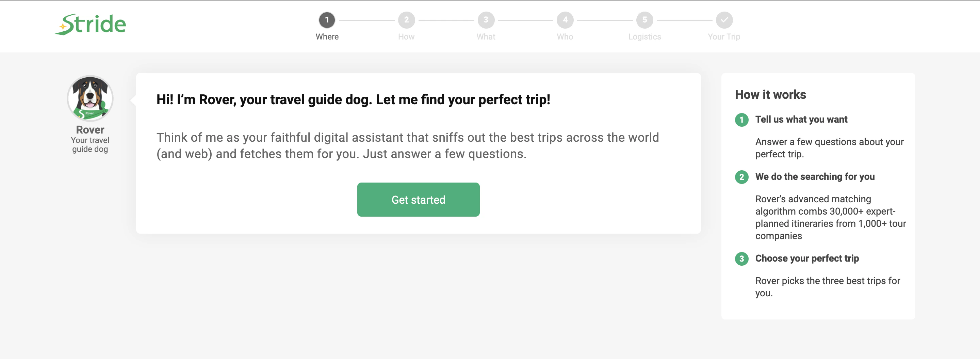Select the Rover travel guide caption
The image size is (980, 359).
90,144
